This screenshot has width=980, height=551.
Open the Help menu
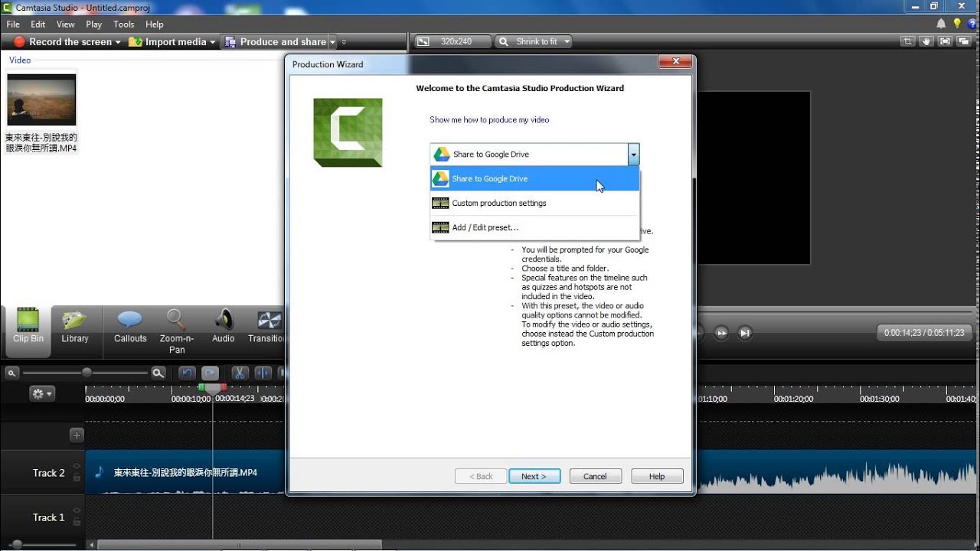point(155,24)
